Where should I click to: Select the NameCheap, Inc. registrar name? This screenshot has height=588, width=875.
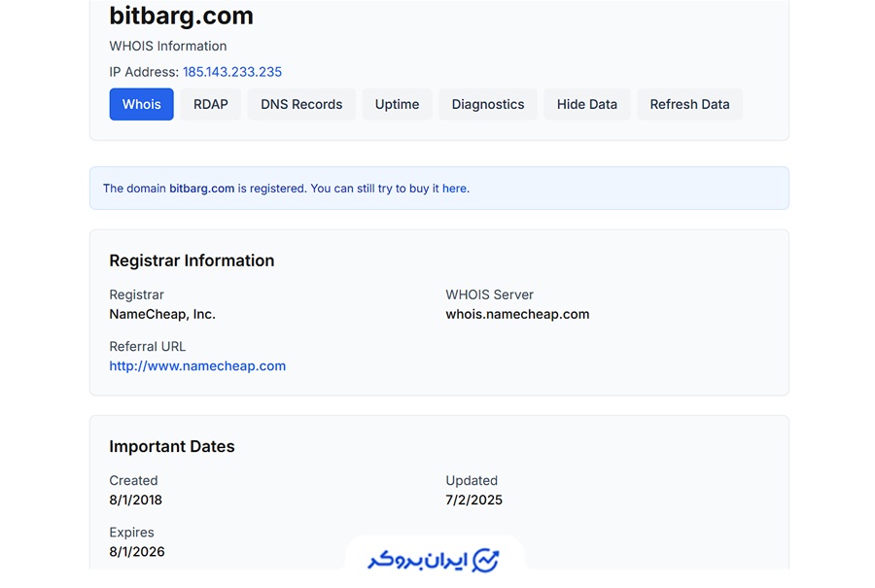click(x=162, y=314)
